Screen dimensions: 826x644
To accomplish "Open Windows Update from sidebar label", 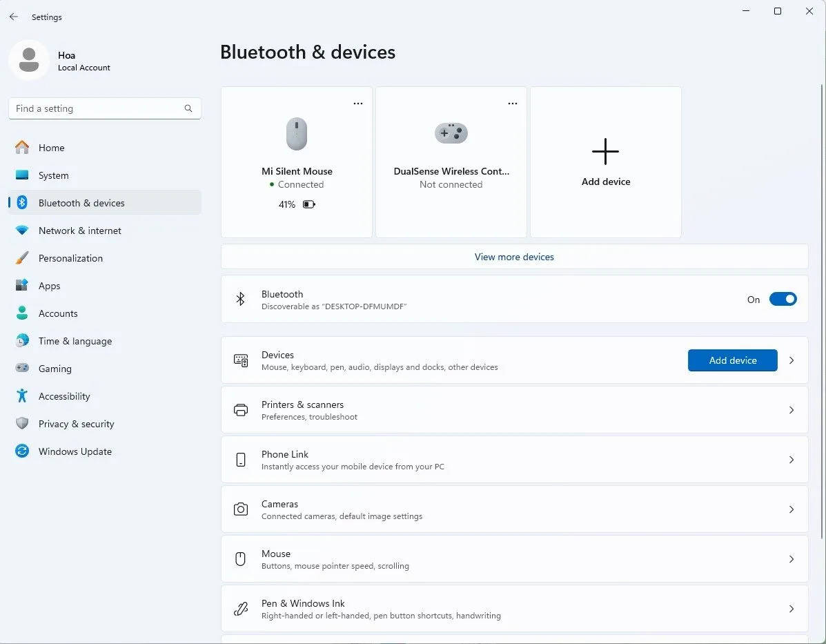I will [75, 451].
